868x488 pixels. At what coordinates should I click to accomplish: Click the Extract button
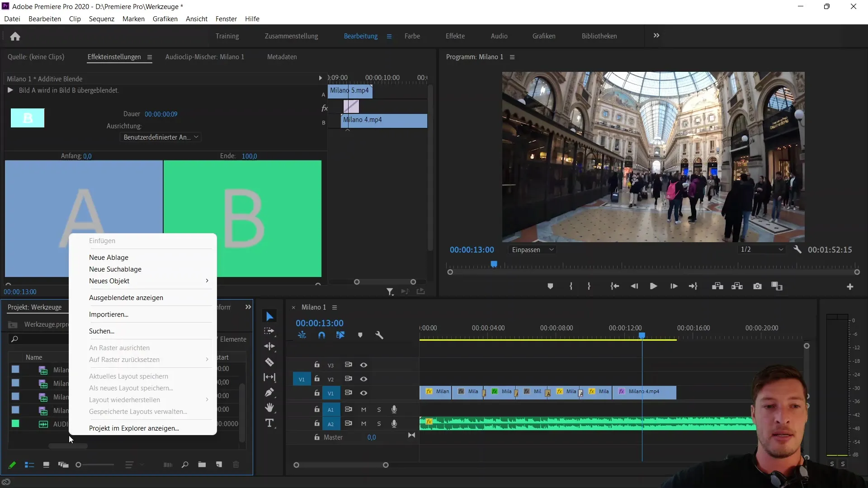click(737, 286)
